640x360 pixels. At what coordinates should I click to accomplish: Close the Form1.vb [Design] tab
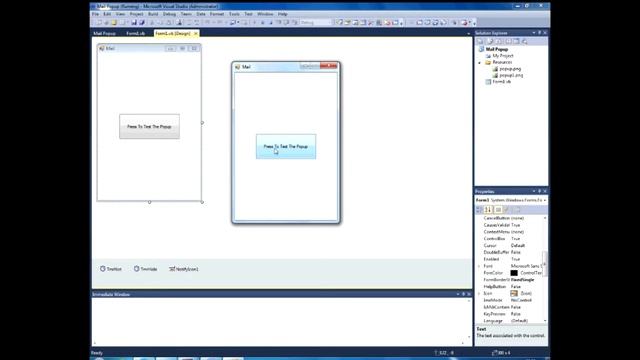(x=196, y=33)
